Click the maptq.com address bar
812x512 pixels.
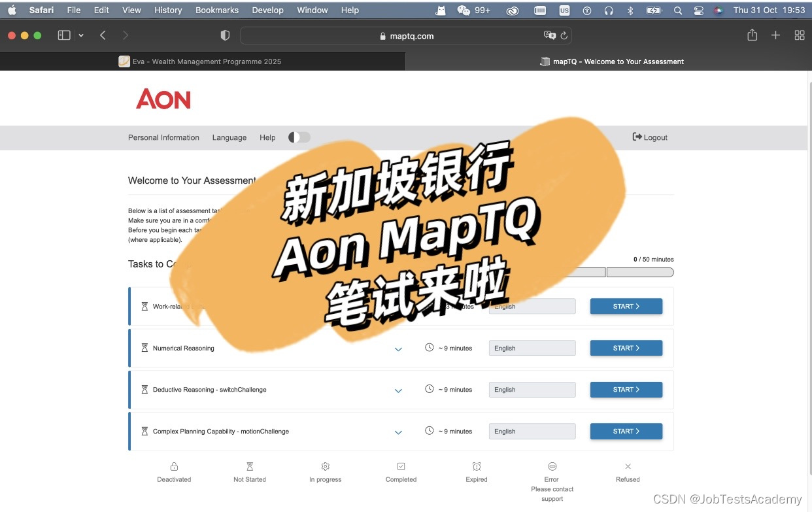pos(406,36)
